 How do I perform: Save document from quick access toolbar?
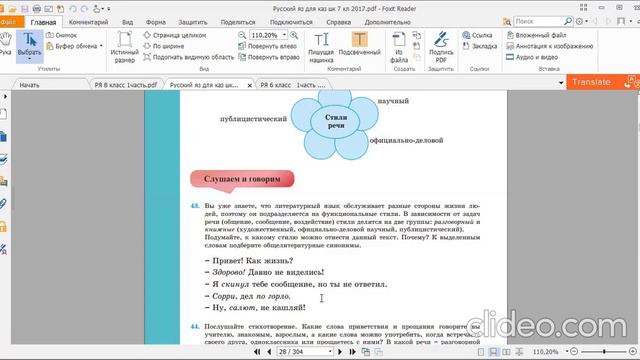click(24, 9)
